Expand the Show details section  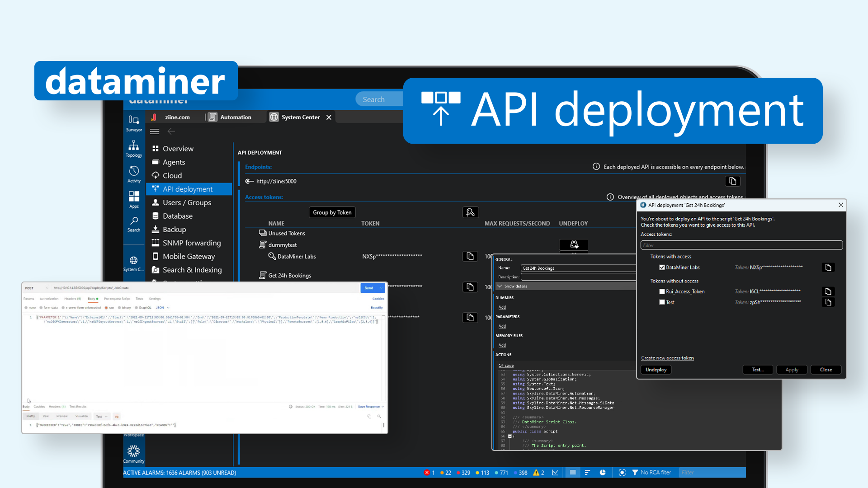566,286
